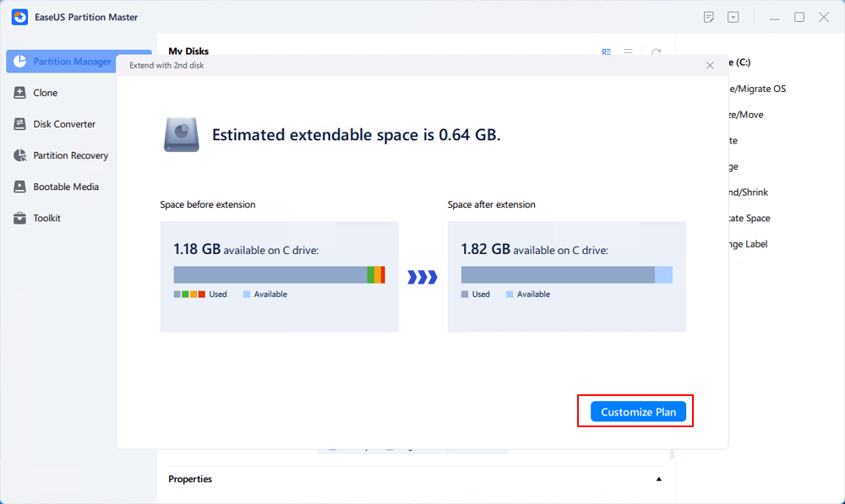Open the Toolkit section
Viewport: 845px width, 504px height.
[46, 218]
